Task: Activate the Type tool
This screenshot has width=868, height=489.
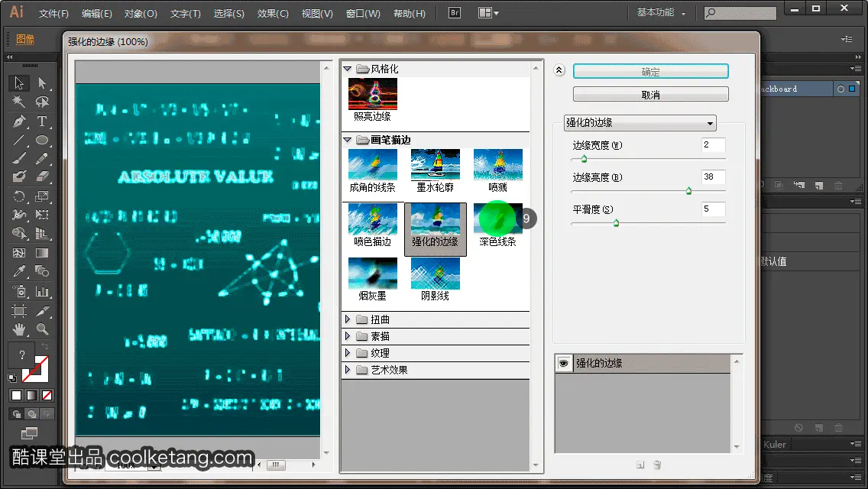Action: [x=42, y=121]
